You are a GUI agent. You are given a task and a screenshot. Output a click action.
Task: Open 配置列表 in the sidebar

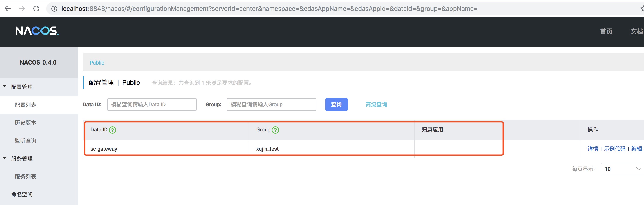26,105
